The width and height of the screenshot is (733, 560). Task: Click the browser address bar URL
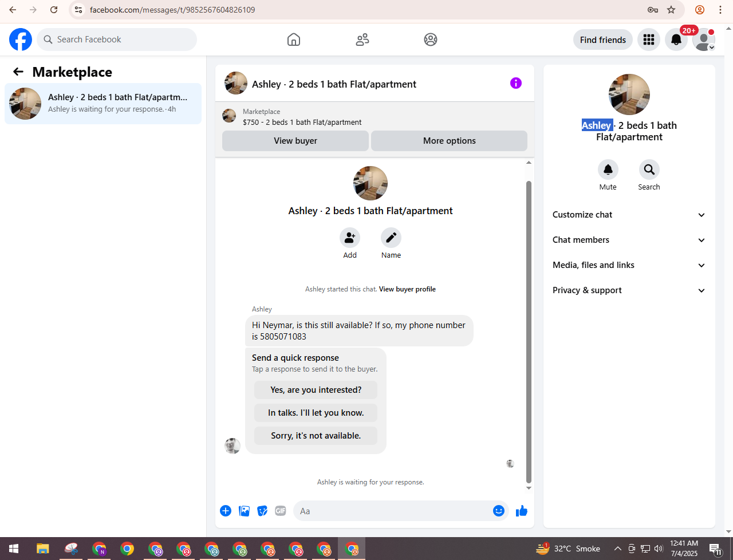click(172, 10)
